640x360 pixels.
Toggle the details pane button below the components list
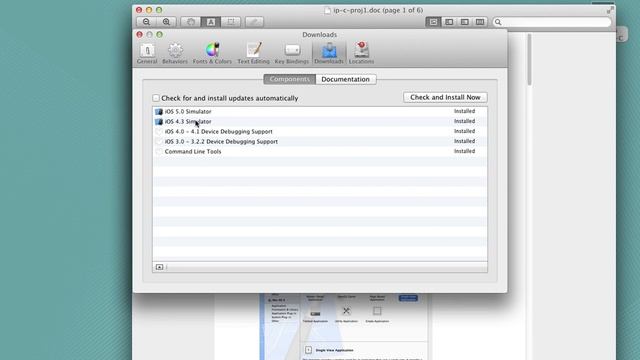(x=160, y=267)
